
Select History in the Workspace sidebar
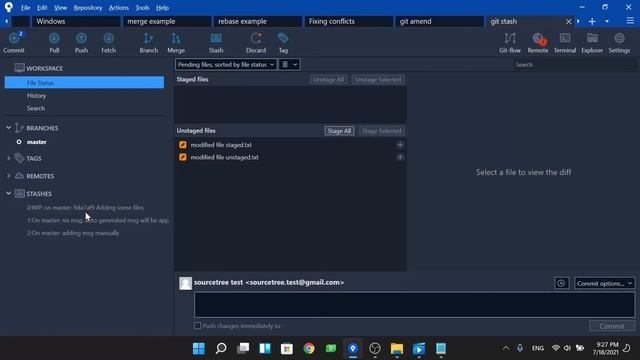pos(36,96)
